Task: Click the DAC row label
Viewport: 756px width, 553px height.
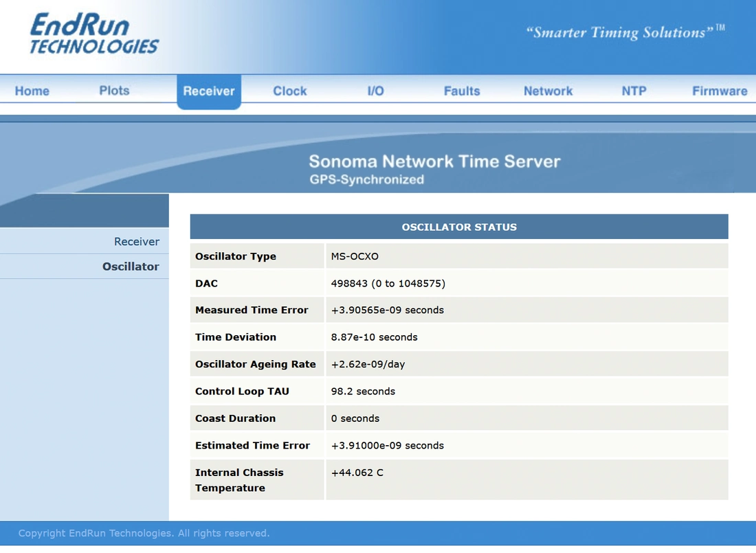Action: (x=206, y=284)
